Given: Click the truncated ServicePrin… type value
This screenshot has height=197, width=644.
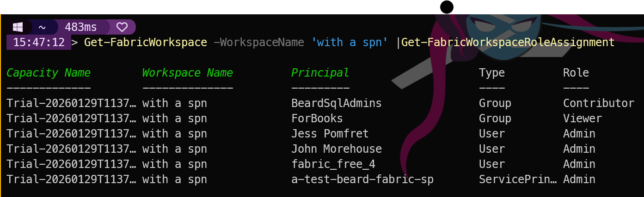Looking at the screenshot, I should [x=518, y=179].
